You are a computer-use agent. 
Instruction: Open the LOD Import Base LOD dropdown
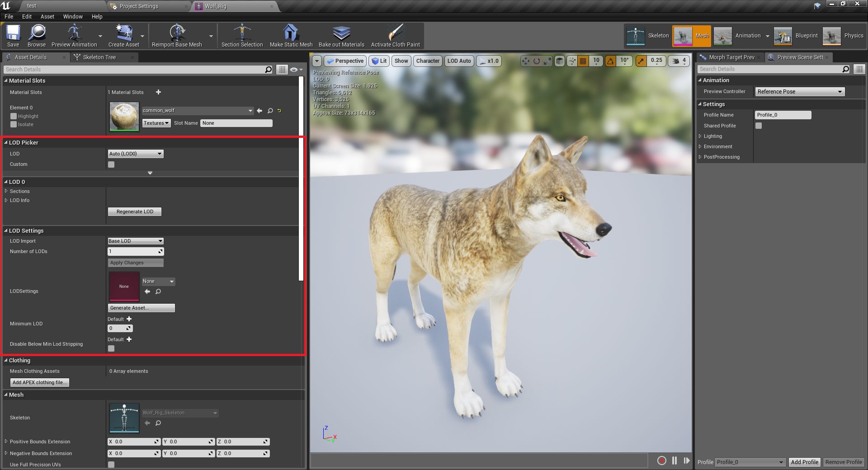[135, 241]
